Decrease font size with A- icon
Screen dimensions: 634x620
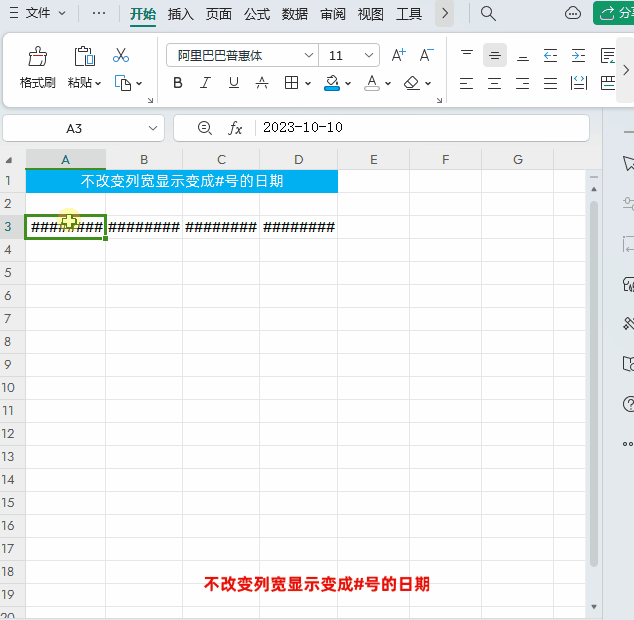[426, 55]
